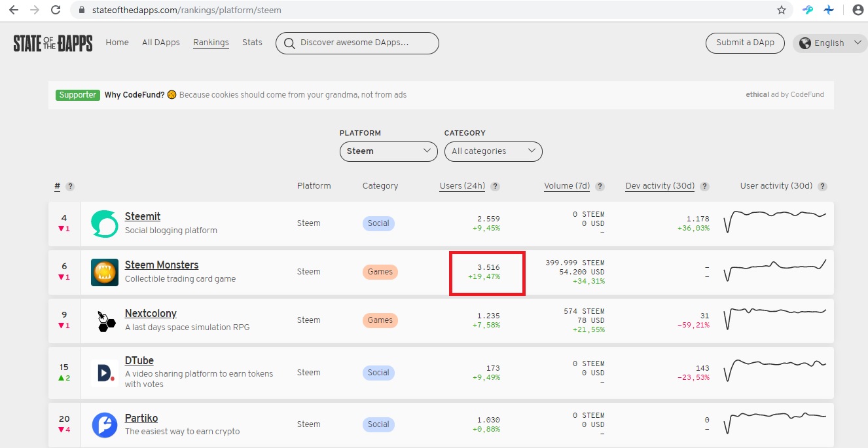Viewport: 868px width, 448px height.
Task: Open the All categories dropdown
Action: click(494, 151)
